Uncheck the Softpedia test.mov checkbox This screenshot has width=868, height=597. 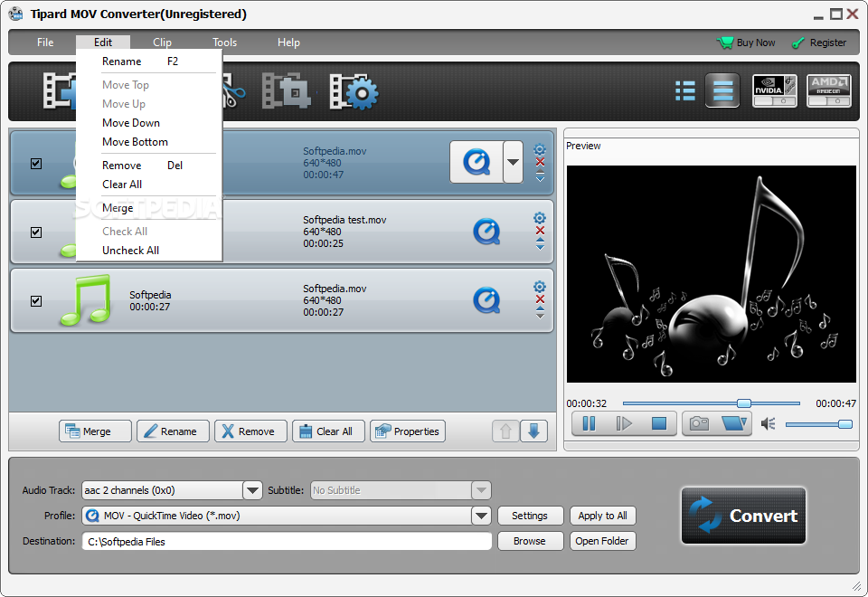tap(36, 232)
